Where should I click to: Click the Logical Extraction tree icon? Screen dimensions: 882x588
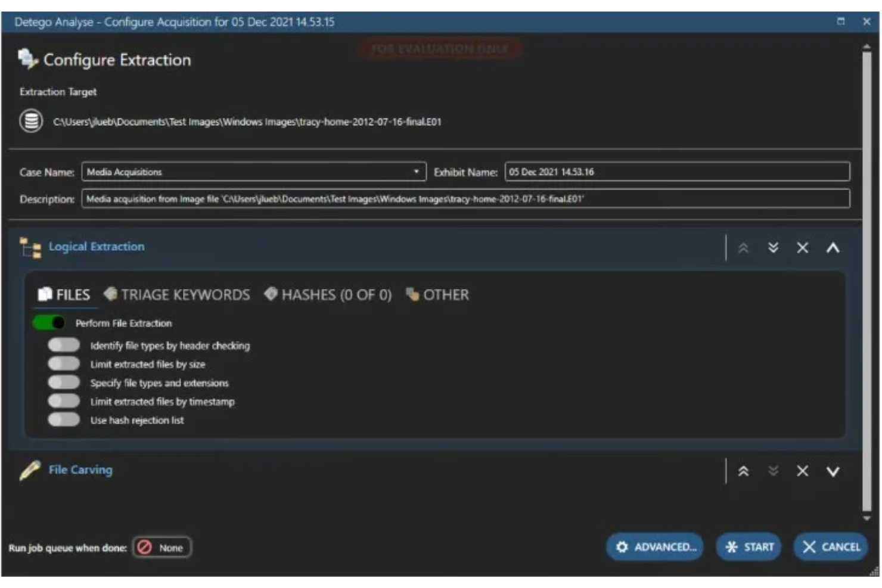(30, 247)
